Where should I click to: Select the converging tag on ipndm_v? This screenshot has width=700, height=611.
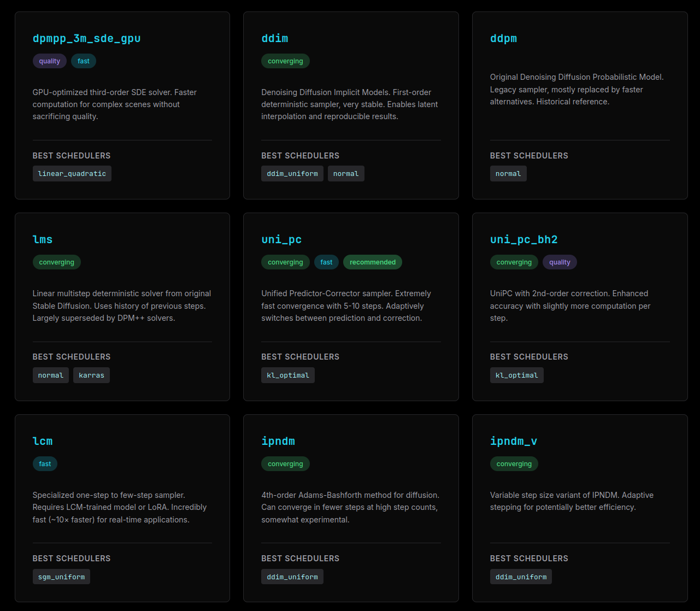click(514, 463)
